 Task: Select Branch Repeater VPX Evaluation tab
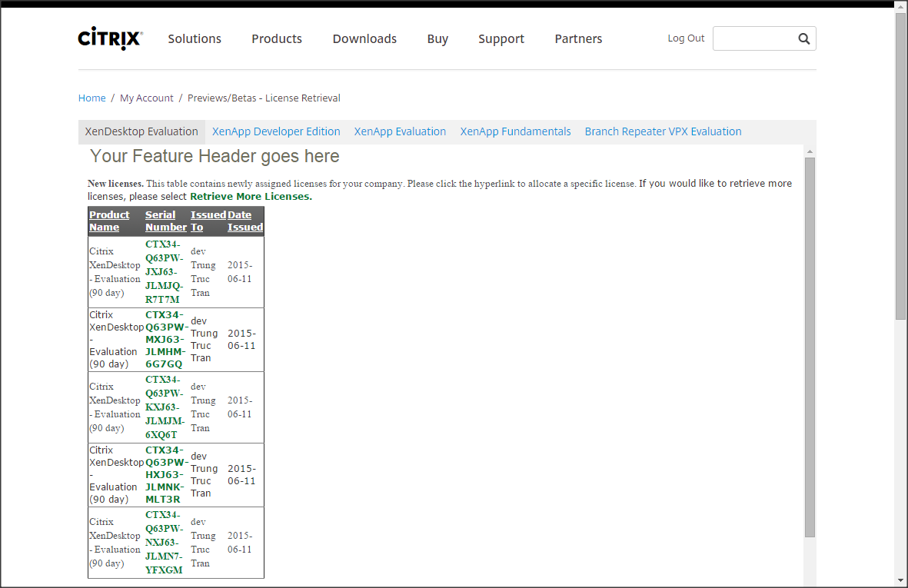pyautogui.click(x=663, y=131)
